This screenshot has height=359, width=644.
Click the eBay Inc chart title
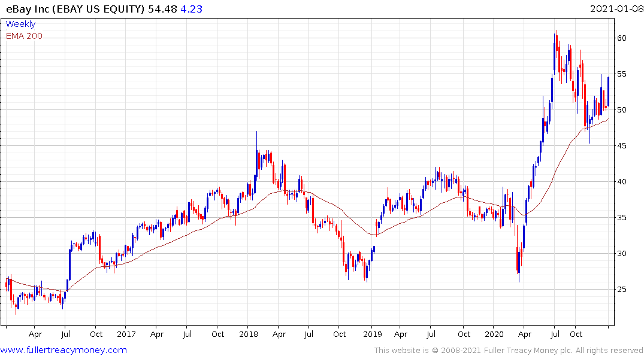point(75,9)
